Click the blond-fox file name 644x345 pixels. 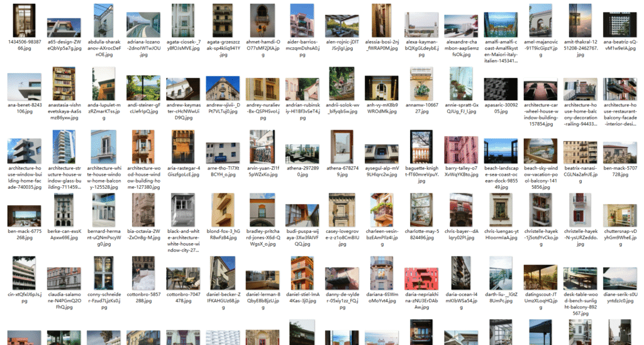click(x=223, y=234)
